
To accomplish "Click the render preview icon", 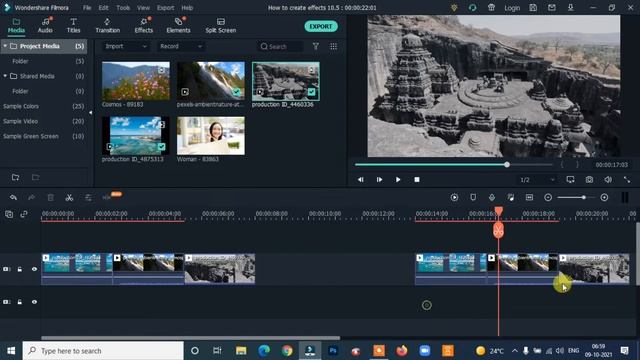I will 454,198.
